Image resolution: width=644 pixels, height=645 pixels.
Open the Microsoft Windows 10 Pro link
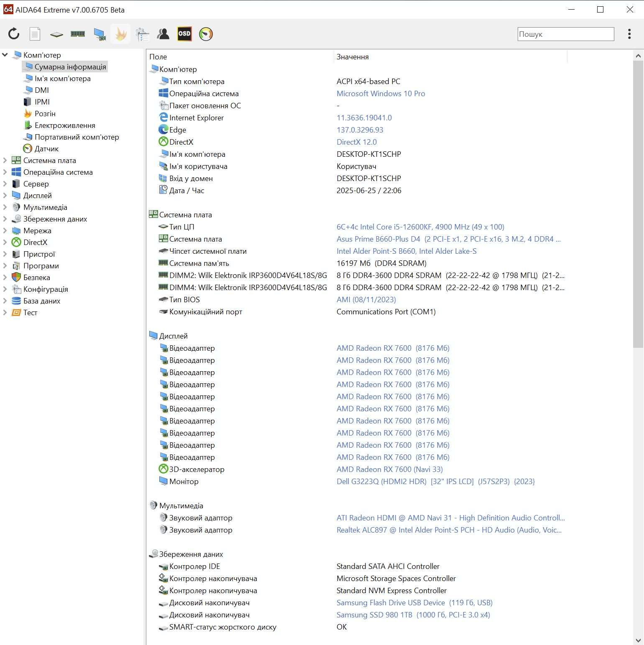pos(381,93)
